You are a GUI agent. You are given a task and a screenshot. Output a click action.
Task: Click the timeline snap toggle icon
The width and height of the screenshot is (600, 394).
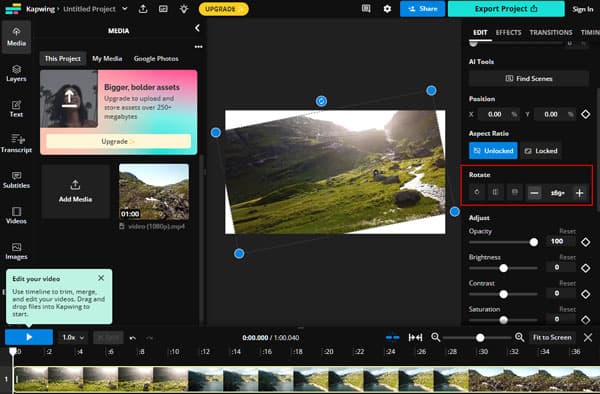click(392, 337)
